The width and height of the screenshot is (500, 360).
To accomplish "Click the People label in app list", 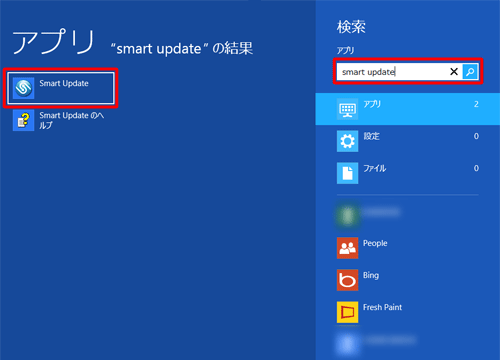I will point(375,243).
